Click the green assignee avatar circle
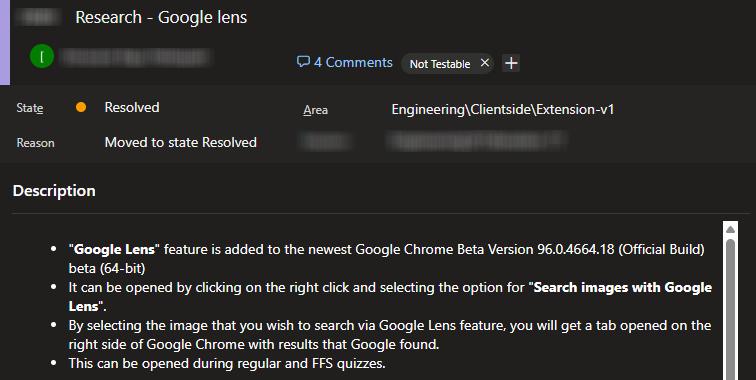The height and width of the screenshot is (380, 756). click(42, 56)
